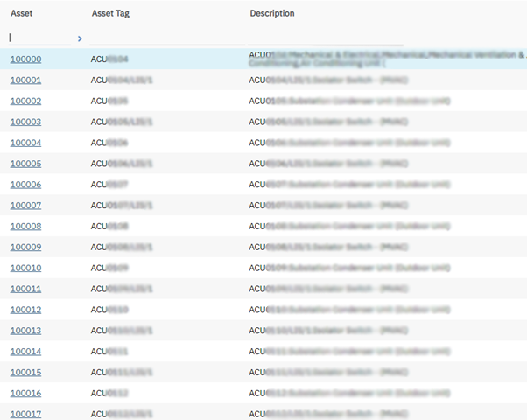This screenshot has width=527, height=420.
Task: Go to asset 100008
Action: pyautogui.click(x=25, y=227)
